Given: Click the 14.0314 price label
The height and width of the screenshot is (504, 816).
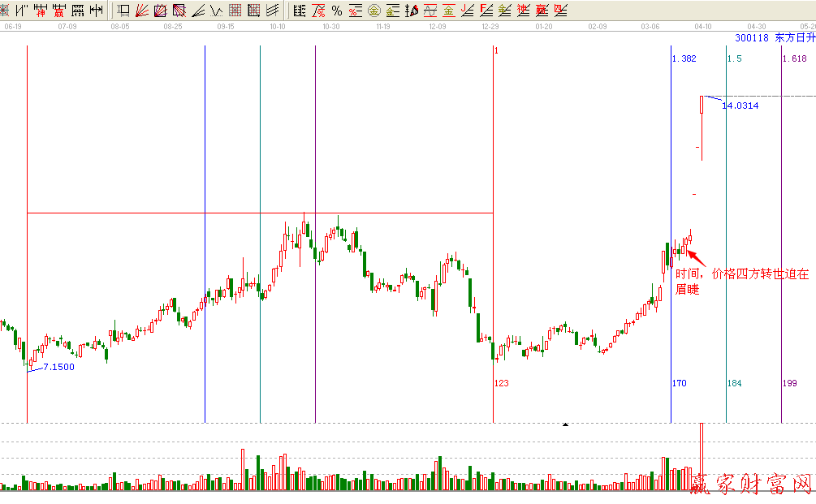Looking at the screenshot, I should point(740,106).
